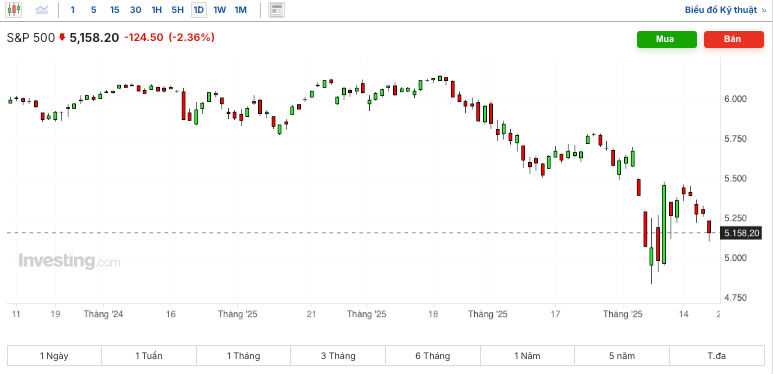Click the 5.500 price axis label
This screenshot has height=374, width=773.
737,178
